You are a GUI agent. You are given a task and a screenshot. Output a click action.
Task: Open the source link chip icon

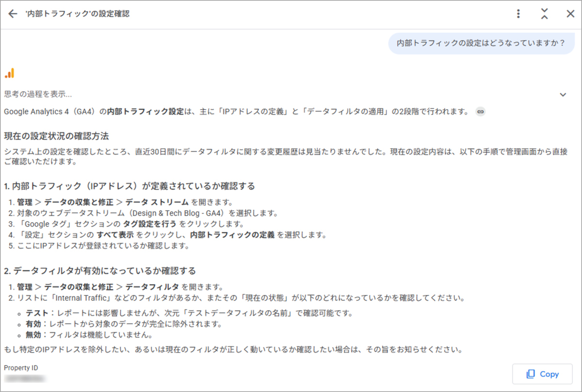(x=480, y=112)
